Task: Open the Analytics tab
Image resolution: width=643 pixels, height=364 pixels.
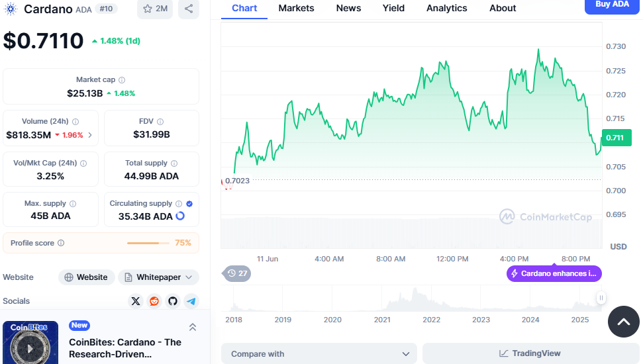Action: coord(446,8)
